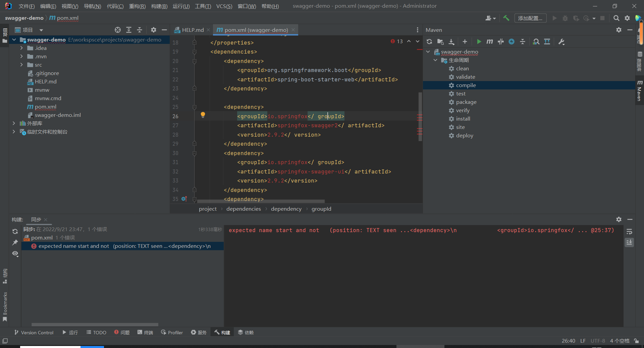644x348 pixels.
Task: Select opened file in project tree
Action: (x=118, y=30)
